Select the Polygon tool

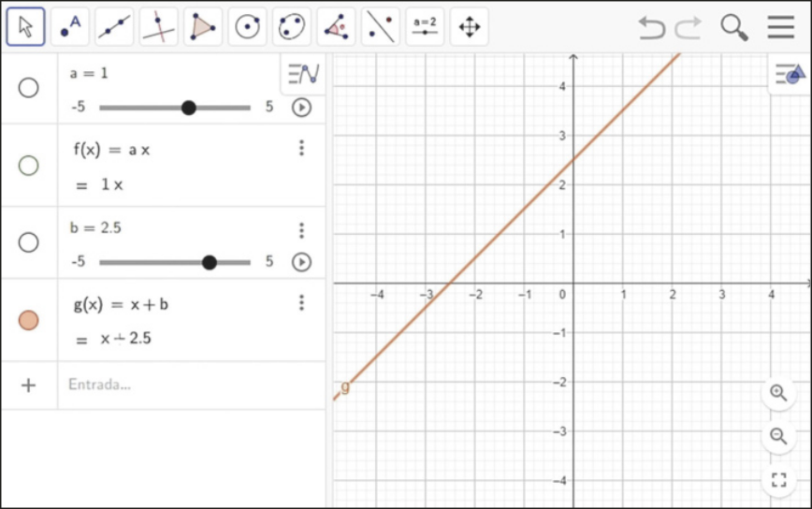[203, 26]
